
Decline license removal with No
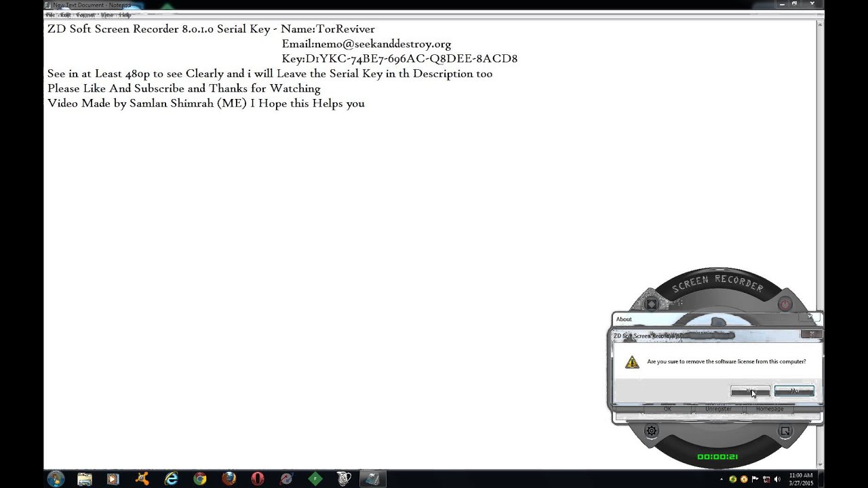(794, 391)
